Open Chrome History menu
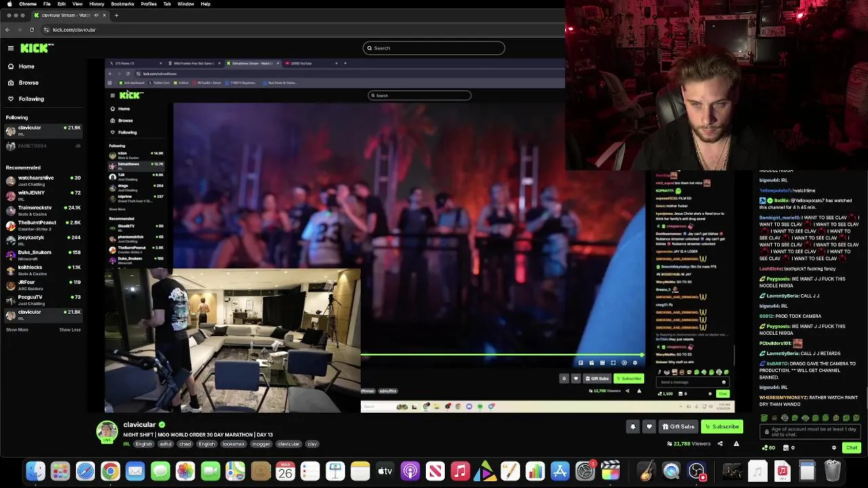Image resolution: width=868 pixels, height=488 pixels. pos(97,4)
